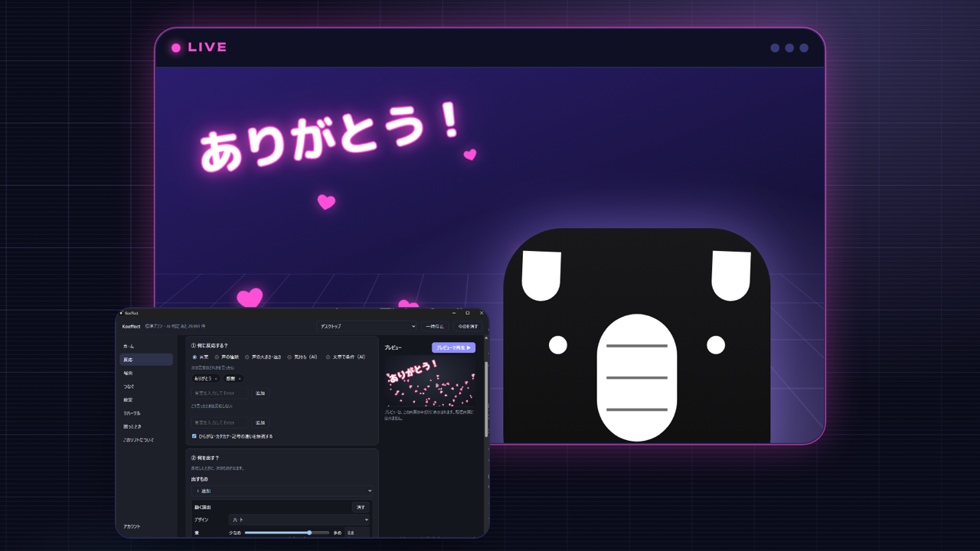Image resolution: width=980 pixels, height=551 pixels.
Task: Select the 文章で条件 (AI) radio option
Action: tap(328, 357)
